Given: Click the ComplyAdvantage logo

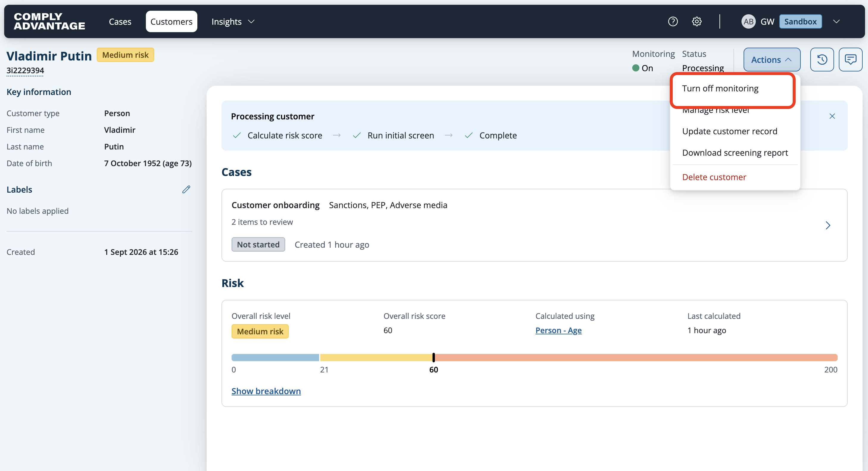Looking at the screenshot, I should (49, 21).
